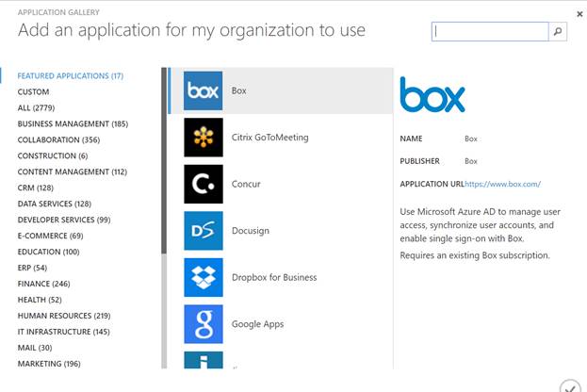
Task: Click the Box app icon in list
Action: pos(204,90)
